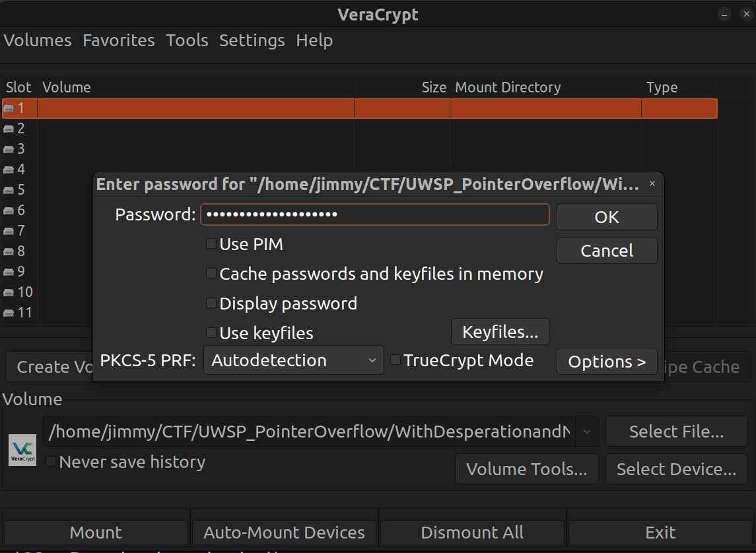Viewport: 756px width, 553px height.
Task: Click the partially hidden Create Volume button
Action: 50,367
